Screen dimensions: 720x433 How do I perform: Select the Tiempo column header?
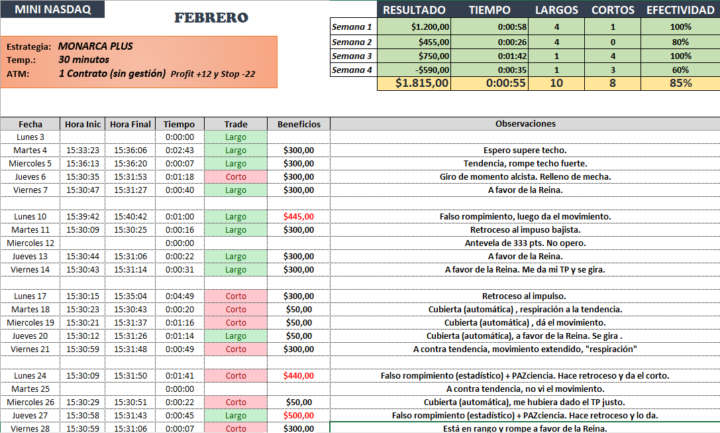click(x=180, y=124)
